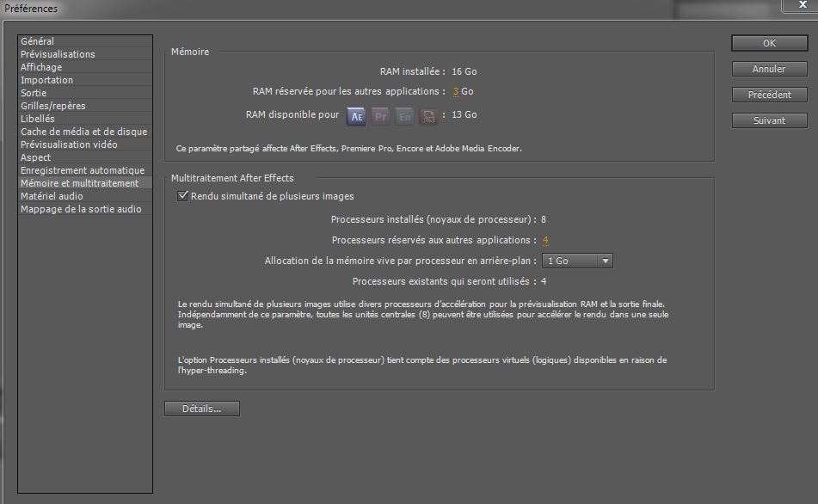This screenshot has height=504, width=818.
Task: Click the RAM reserved value 3
Action: pyautogui.click(x=456, y=91)
